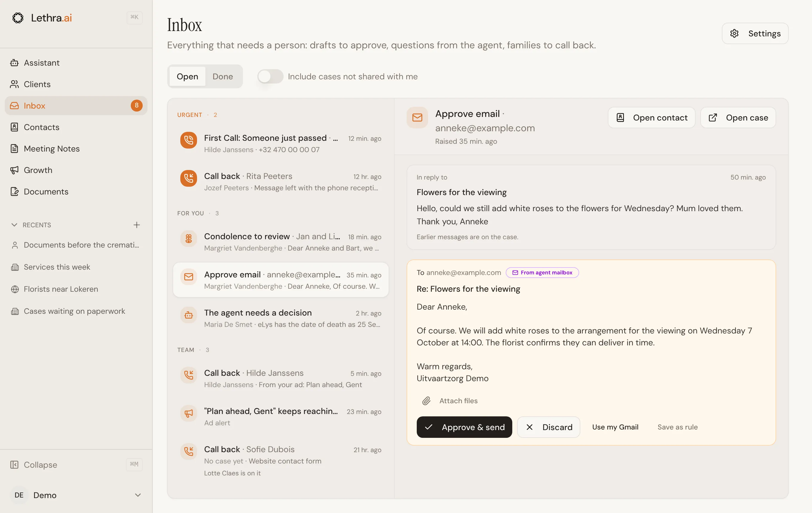812x513 pixels.
Task: Click the inbox badge count 8
Action: [x=136, y=105]
